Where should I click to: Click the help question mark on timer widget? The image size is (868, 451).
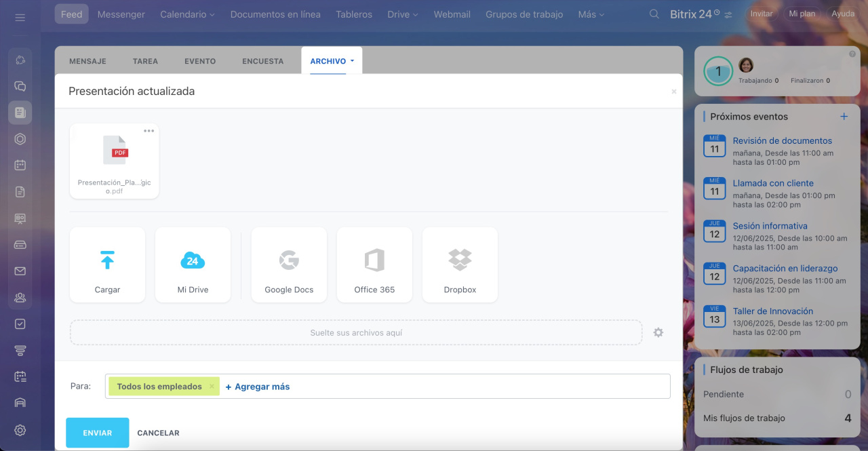852,54
